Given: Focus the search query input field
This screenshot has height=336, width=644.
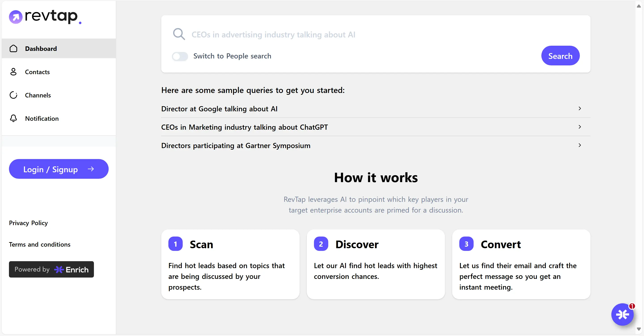Looking at the screenshot, I should pyautogui.click(x=350, y=34).
